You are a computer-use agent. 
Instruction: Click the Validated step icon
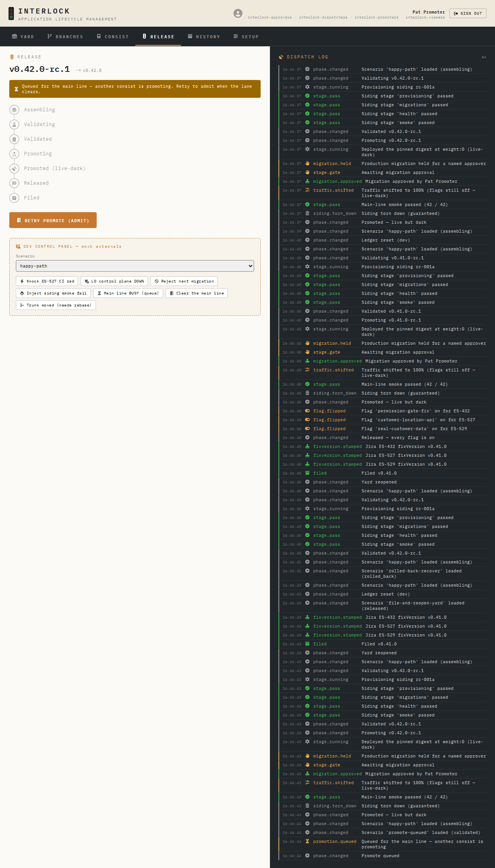point(14,139)
